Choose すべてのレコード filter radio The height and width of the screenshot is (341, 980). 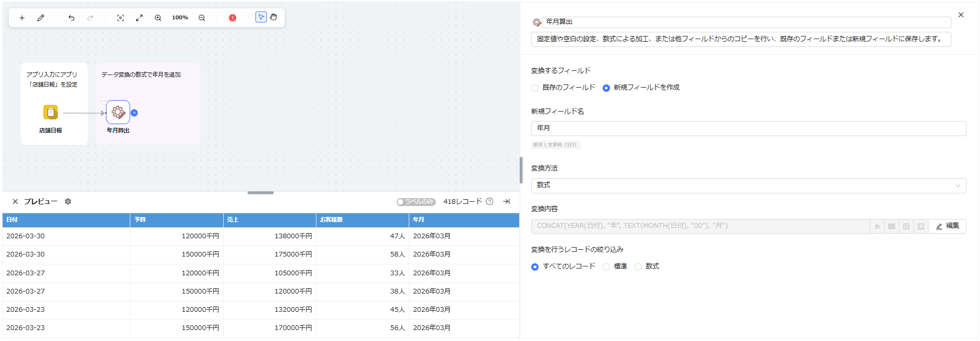pos(535,267)
